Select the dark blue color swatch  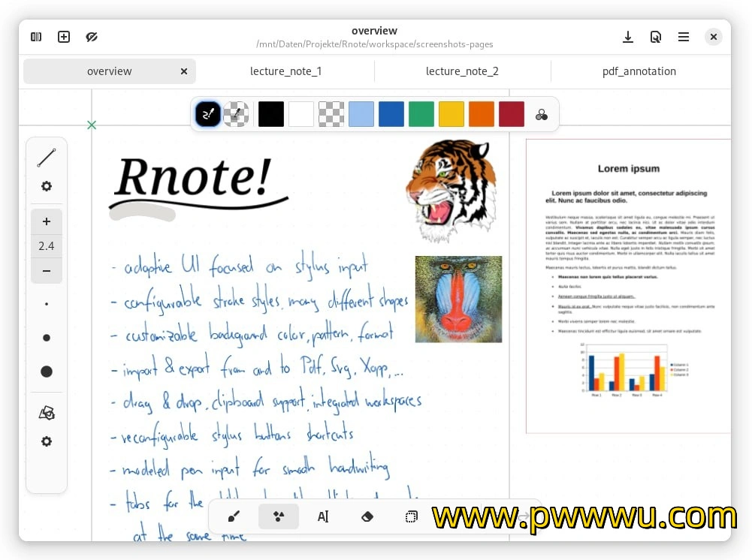(x=391, y=114)
